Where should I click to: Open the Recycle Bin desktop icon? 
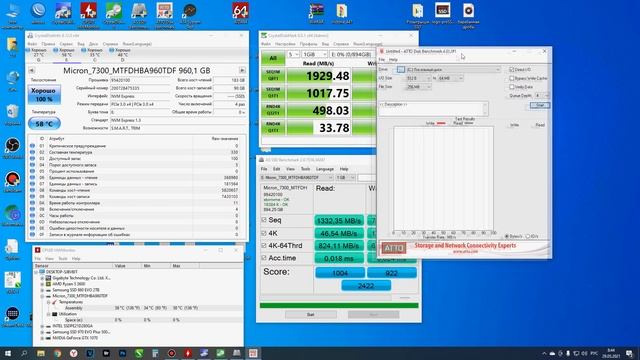point(12,115)
